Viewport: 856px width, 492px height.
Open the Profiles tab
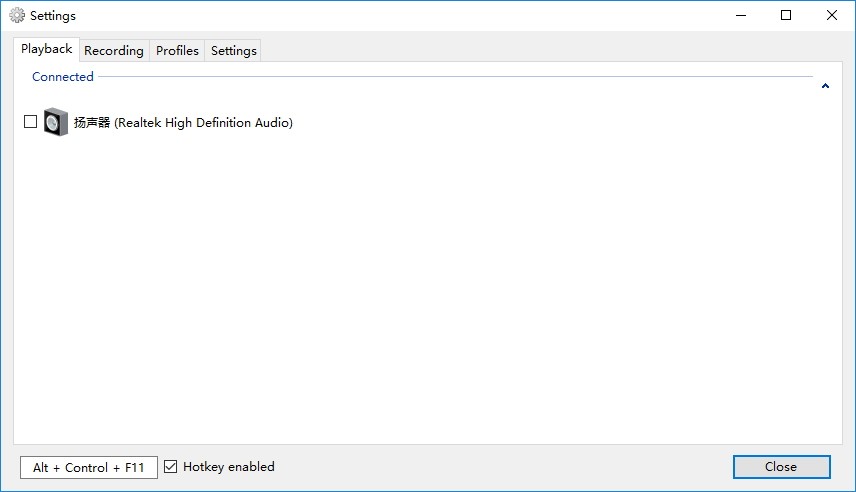coord(177,51)
